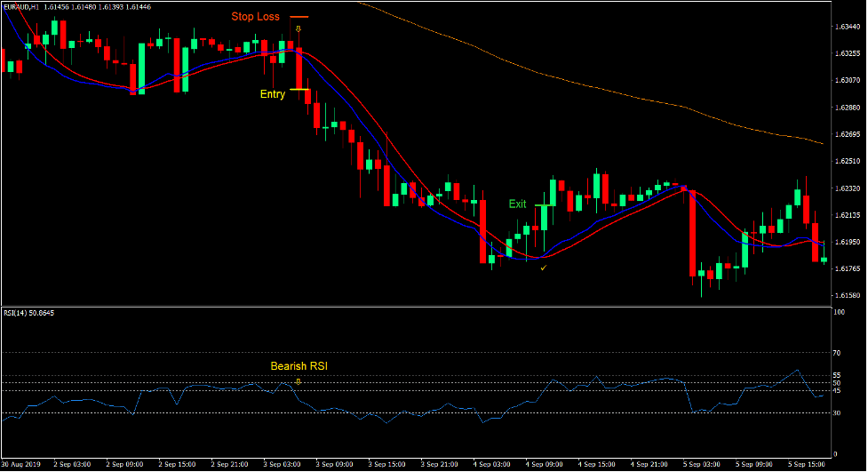Click the EURAUD,H1 symbol title
Image resolution: width=868 pixels, height=472 pixels.
[x=20, y=6]
